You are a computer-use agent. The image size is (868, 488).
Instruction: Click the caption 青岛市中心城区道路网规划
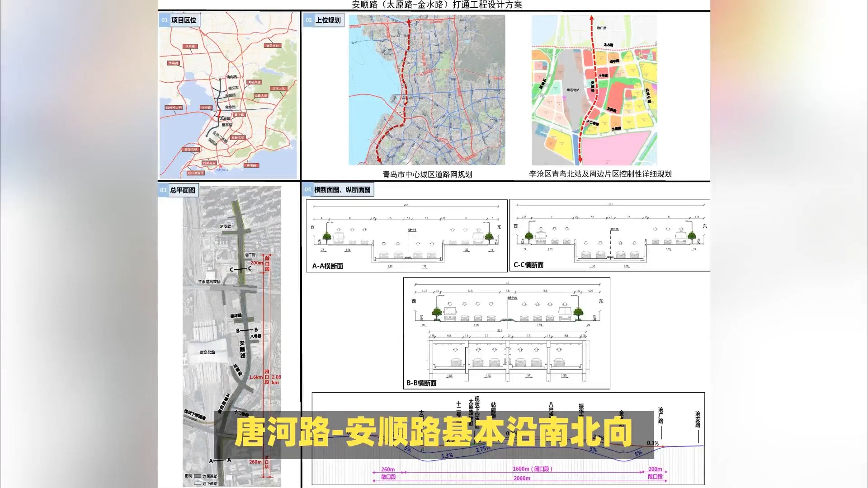tap(427, 174)
